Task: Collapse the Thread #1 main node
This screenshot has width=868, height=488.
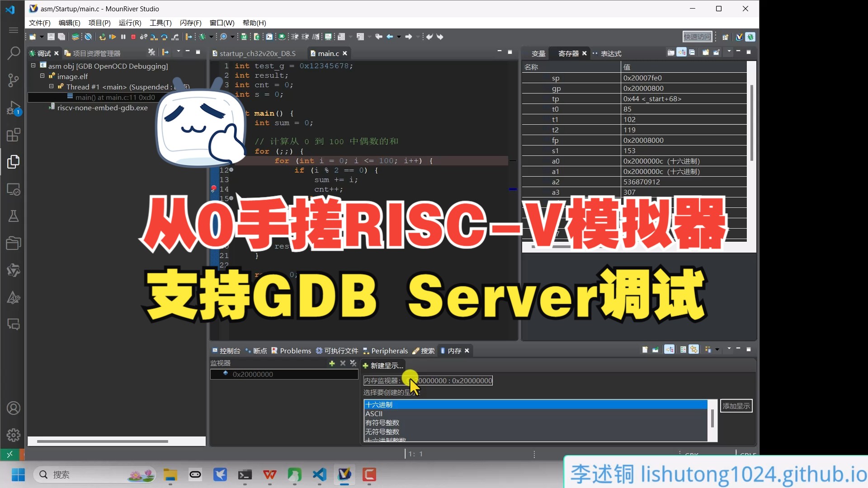Action: coord(51,86)
